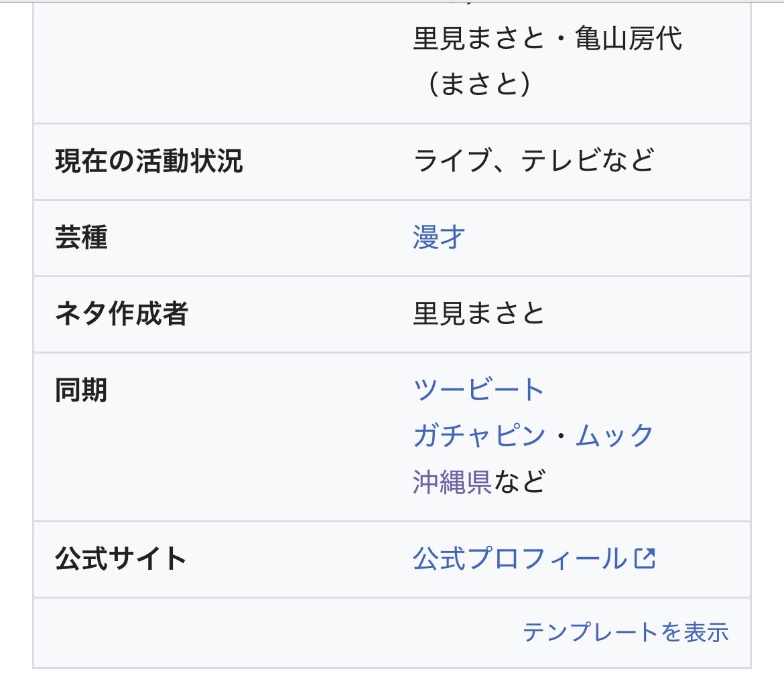Click the dot separating ガチャピン and ムック
The width and height of the screenshot is (784, 681).
[x=560, y=436]
